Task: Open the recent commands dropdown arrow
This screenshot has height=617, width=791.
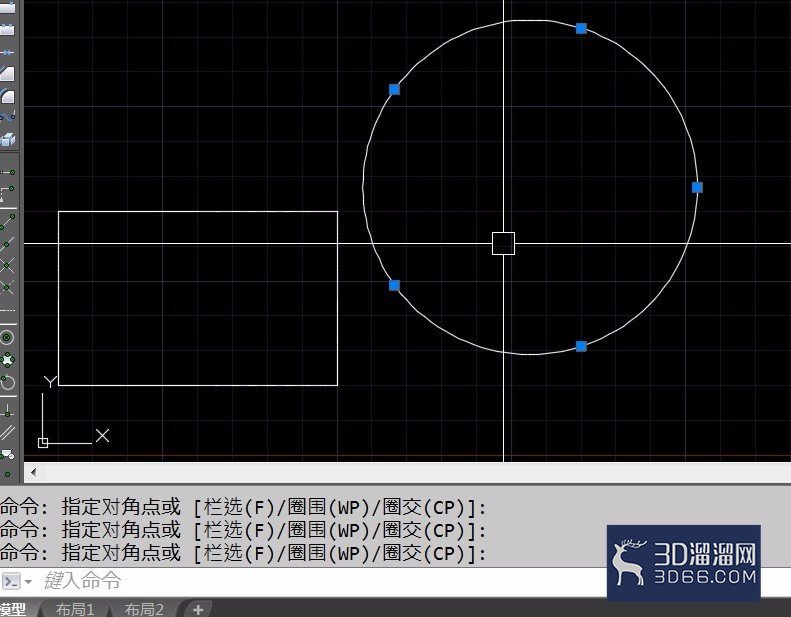Action: 27,581
